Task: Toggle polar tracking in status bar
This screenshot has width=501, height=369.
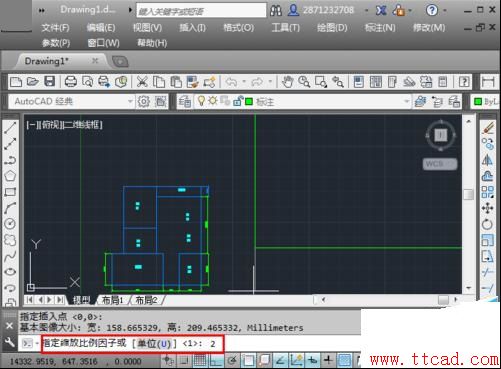Action: (232, 360)
